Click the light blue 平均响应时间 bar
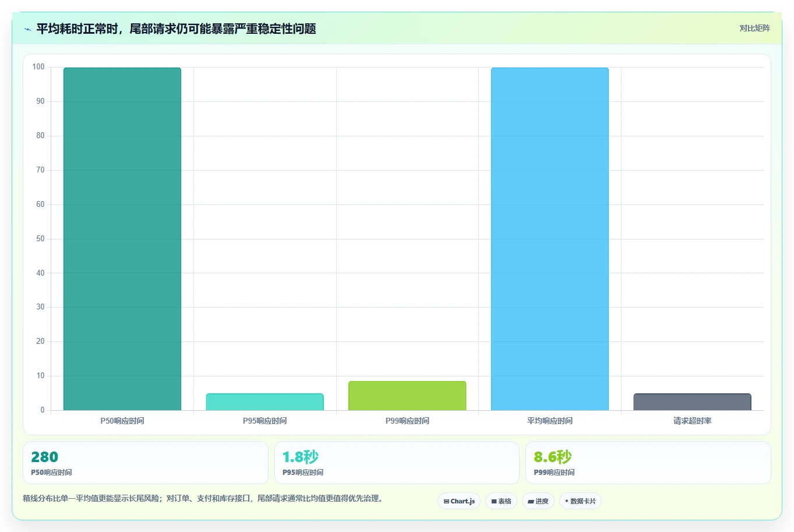Screen dimensions: 794x532 [550, 239]
